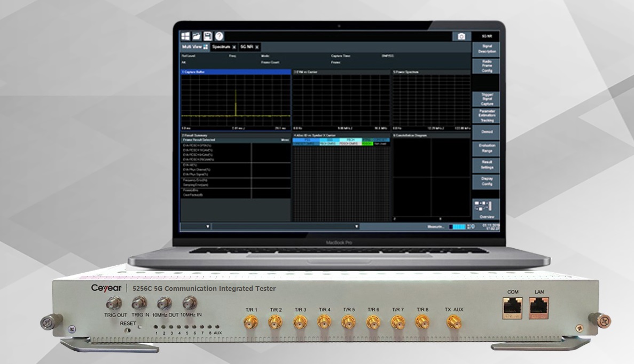Image resolution: width=634 pixels, height=364 pixels.
Task: Click the Windows start icon in toolbar
Action: (x=185, y=36)
